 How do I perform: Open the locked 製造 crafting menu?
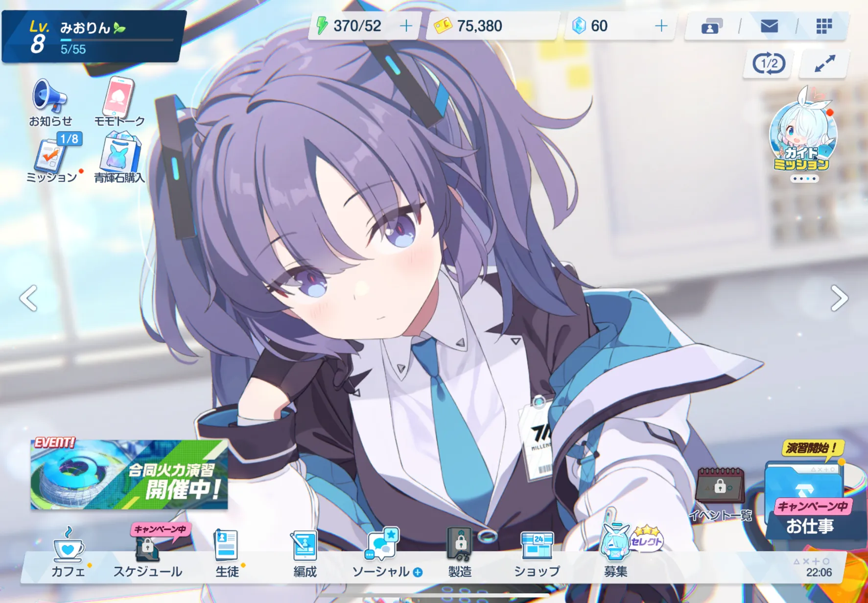click(x=460, y=553)
